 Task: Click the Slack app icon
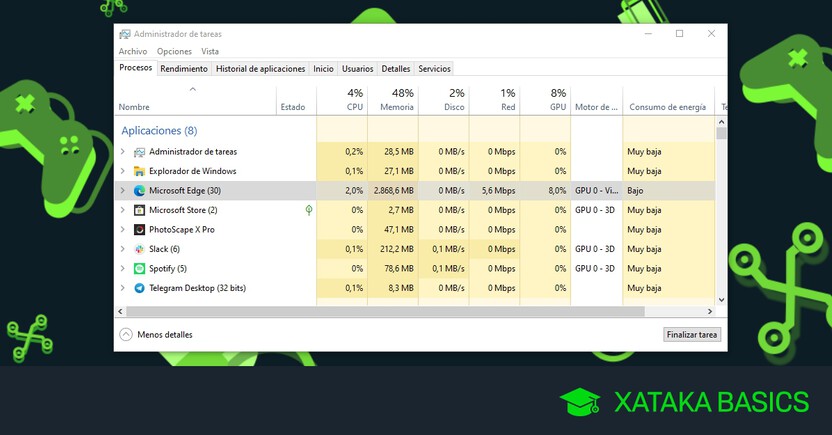[x=140, y=249]
